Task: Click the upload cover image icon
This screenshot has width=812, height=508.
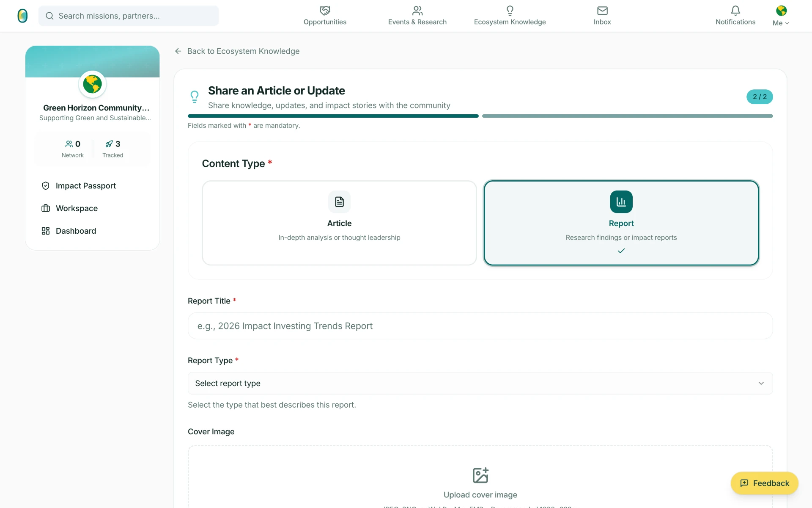Action: (480, 475)
